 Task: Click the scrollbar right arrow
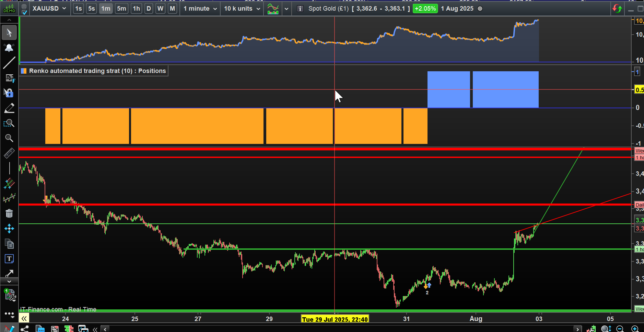click(x=578, y=329)
